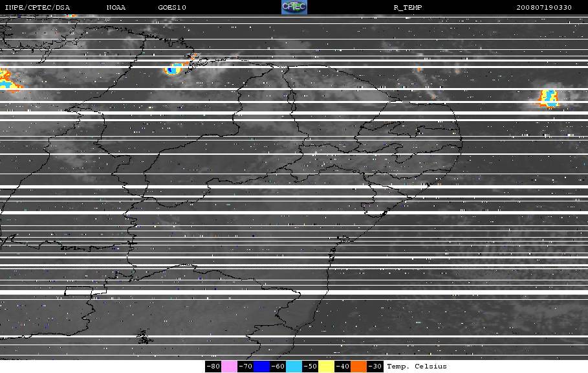This screenshot has width=588, height=373.
Task: Select the dark blue -70 color swatch
Action: coord(262,367)
